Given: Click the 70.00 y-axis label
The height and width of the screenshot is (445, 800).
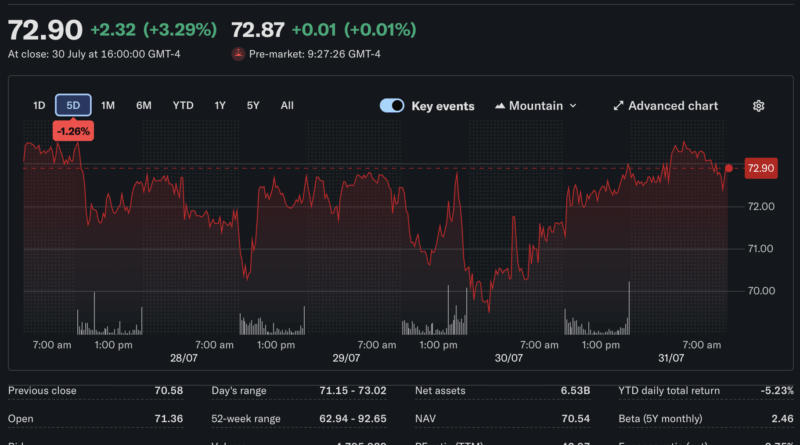Looking at the screenshot, I should pos(761,291).
